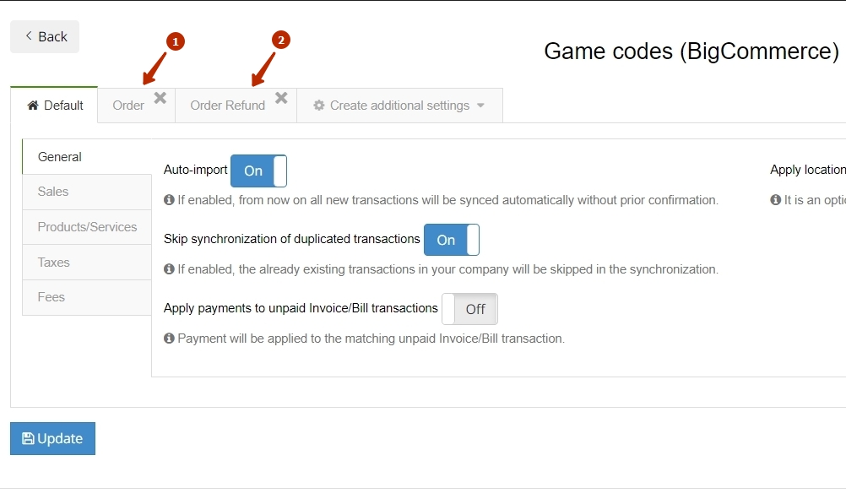Click the back chevron arrow icon
Screen dimensions: 846x504
[x=29, y=35]
